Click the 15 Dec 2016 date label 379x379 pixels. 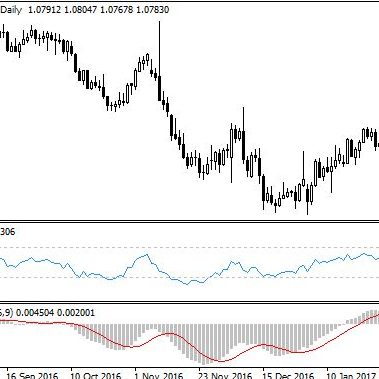[x=289, y=376]
